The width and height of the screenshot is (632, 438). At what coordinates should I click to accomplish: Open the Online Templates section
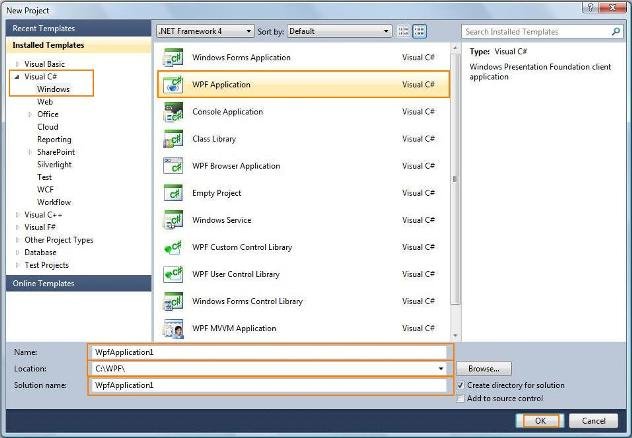(79, 283)
